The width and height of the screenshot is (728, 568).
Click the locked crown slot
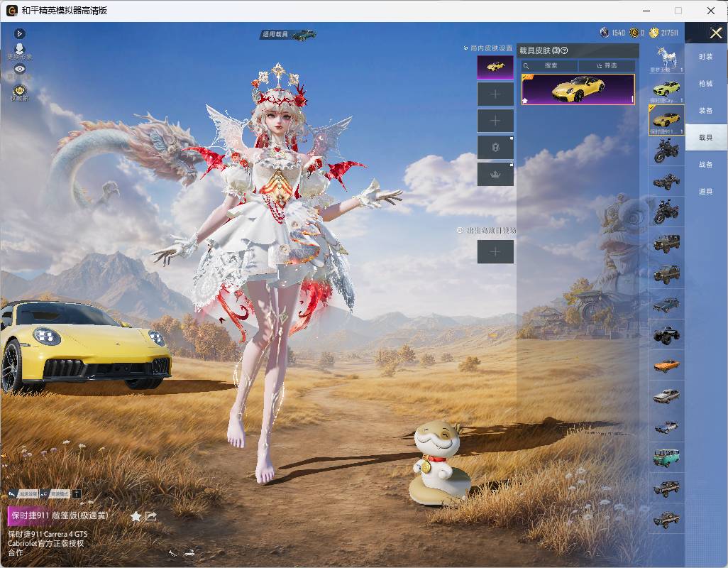(495, 174)
